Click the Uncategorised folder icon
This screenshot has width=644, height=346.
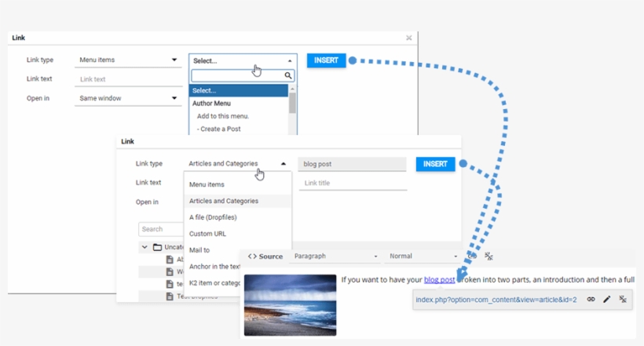point(157,247)
